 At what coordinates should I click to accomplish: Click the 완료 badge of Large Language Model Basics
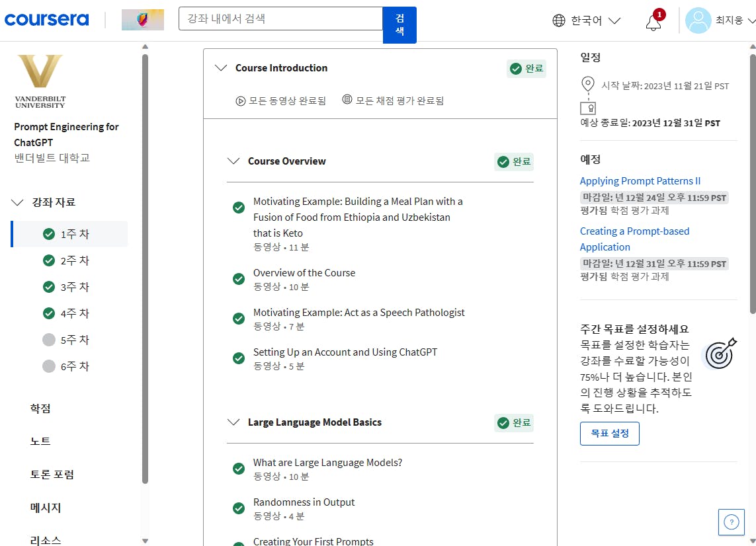coord(514,423)
